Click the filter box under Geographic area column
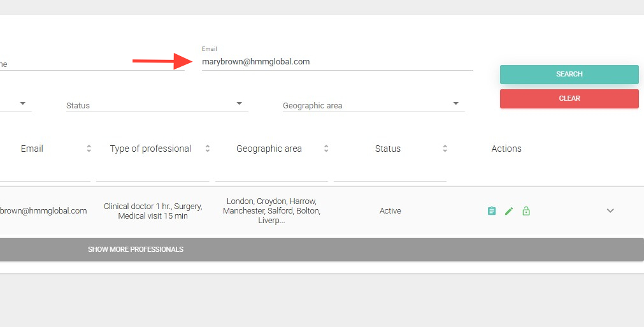The width and height of the screenshot is (644, 327). tap(271, 172)
